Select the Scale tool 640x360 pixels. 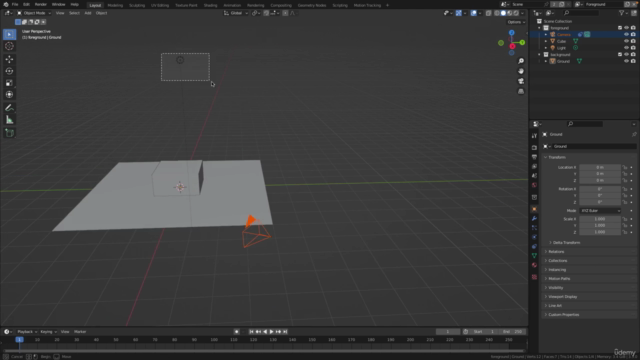tap(9, 83)
